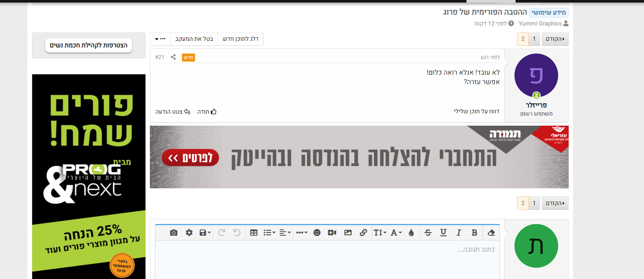Open the post #21 permalink
Screen dimensions: 644x279
pos(160,57)
